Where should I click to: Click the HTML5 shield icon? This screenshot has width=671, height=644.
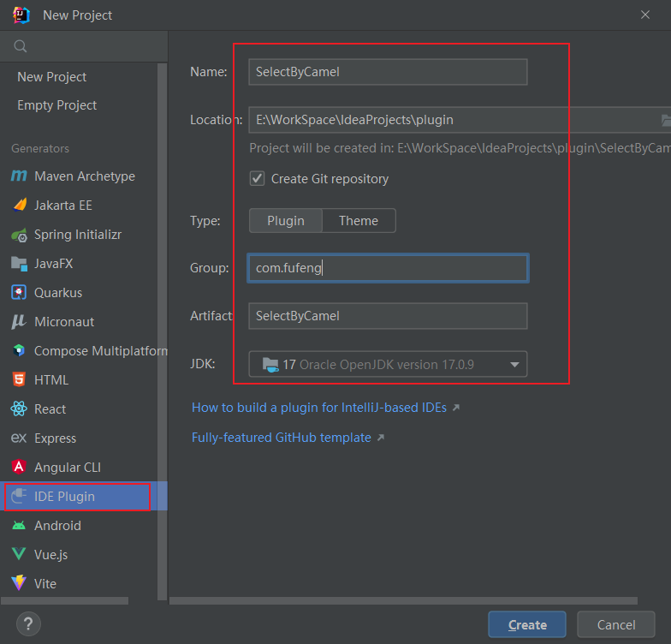(x=19, y=379)
